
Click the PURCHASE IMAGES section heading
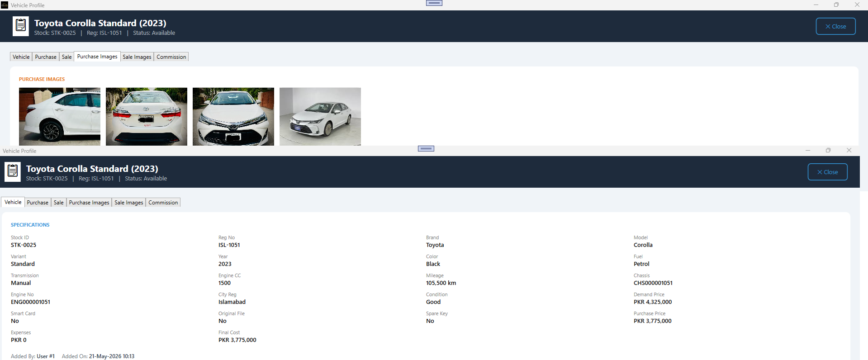click(x=42, y=79)
